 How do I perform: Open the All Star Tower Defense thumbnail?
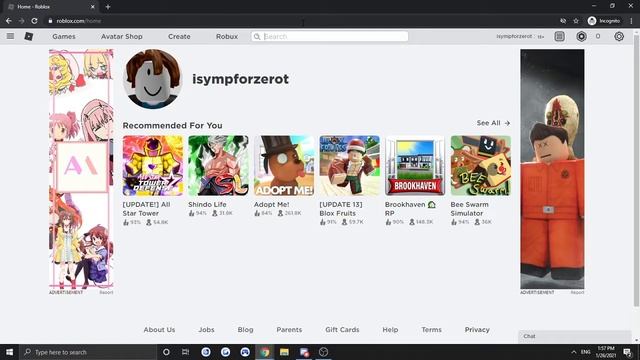[x=153, y=166]
